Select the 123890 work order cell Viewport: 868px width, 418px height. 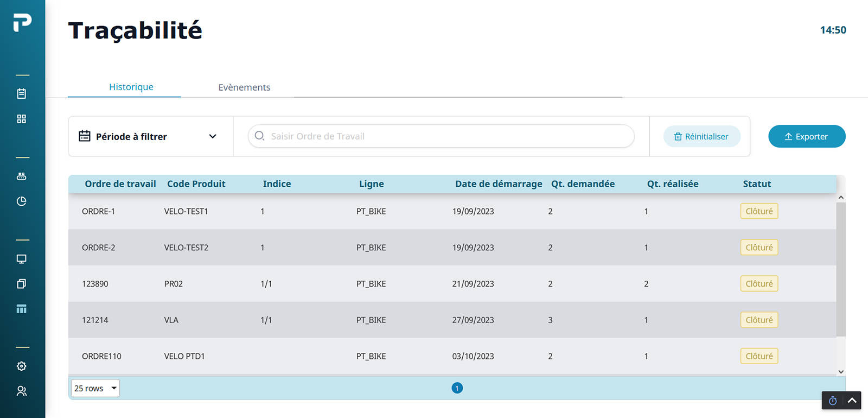95,284
